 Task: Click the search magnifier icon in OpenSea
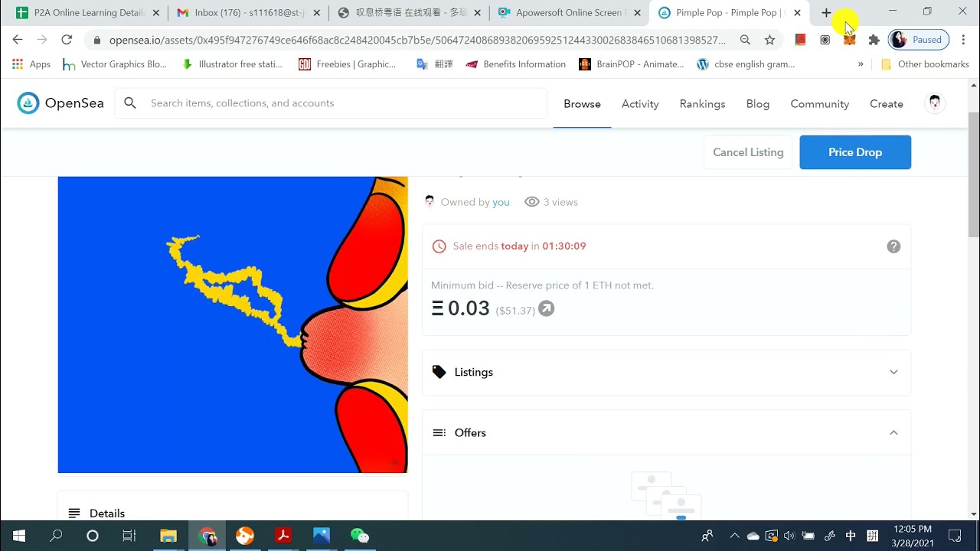(x=130, y=103)
